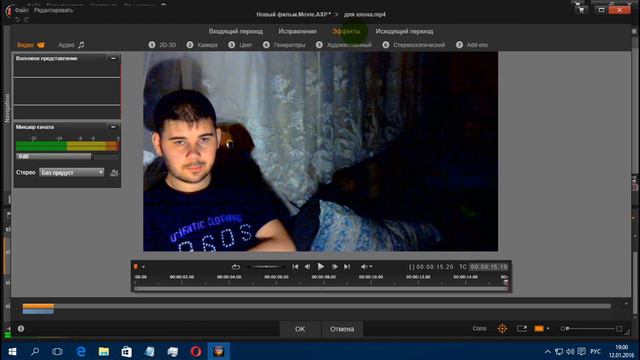Open the Редактировать menu
Viewport: 640px width, 360px height.
tap(53, 10)
